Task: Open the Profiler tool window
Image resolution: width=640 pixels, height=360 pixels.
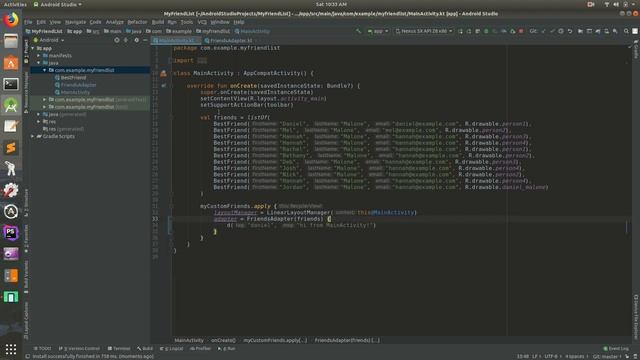Action: (200, 349)
